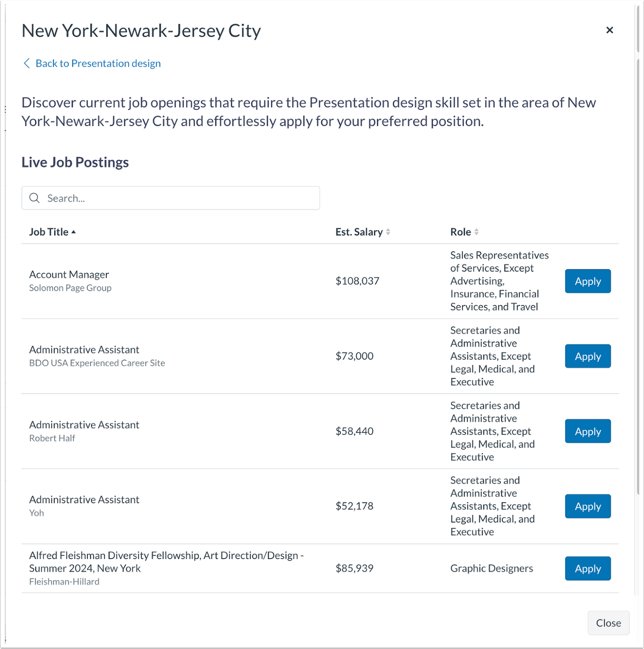Click the back chevron before Presentation design

(x=27, y=63)
